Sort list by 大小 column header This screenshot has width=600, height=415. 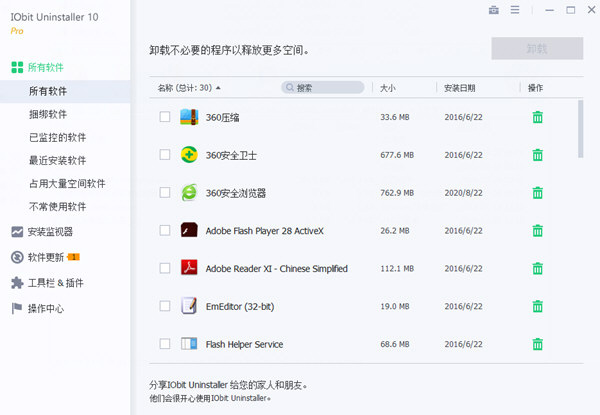pyautogui.click(x=388, y=88)
